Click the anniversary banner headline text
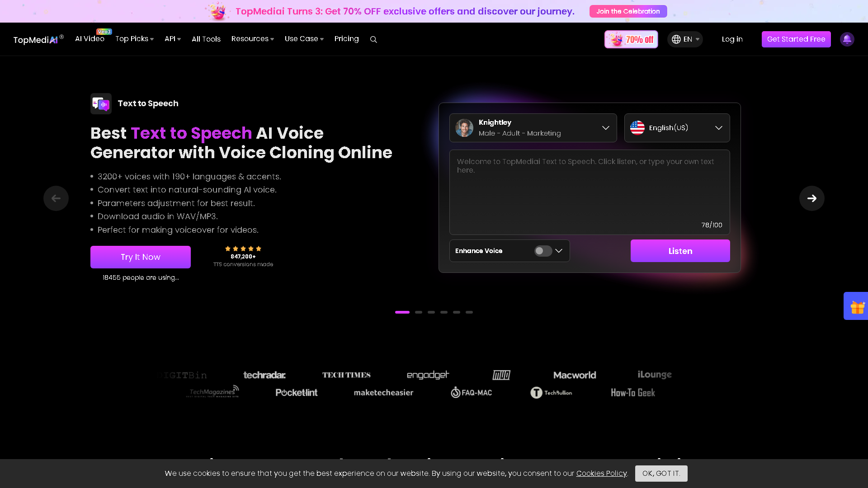Screen dimensions: 868x488 click(405, 11)
